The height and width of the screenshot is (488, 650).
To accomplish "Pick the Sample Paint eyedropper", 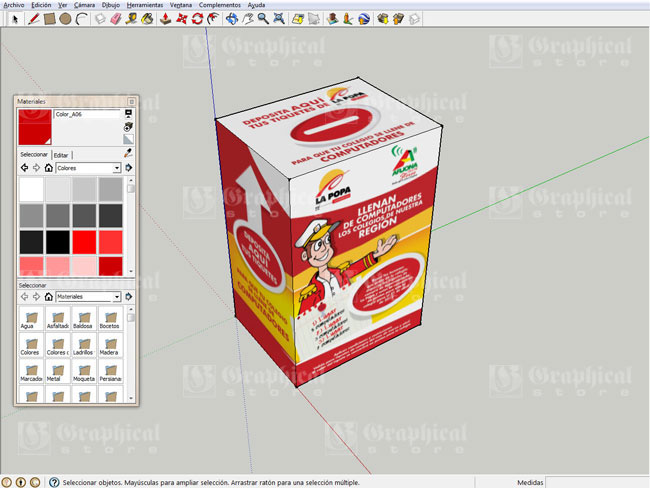I will pyautogui.click(x=128, y=153).
